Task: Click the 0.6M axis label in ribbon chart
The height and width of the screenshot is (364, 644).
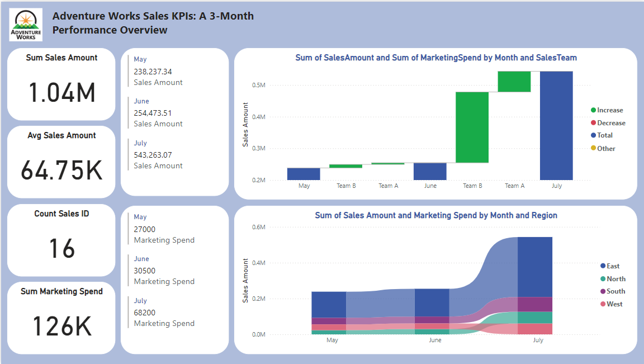Action: 259,227
